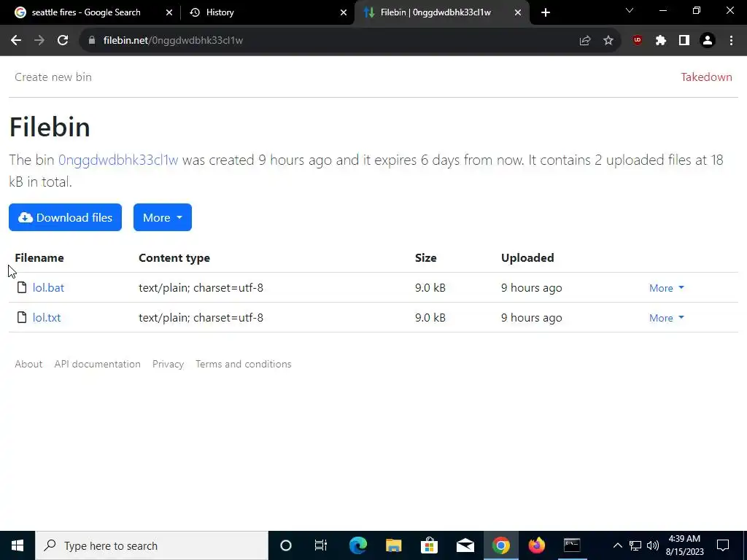Expand More menu for lol.bat row
The height and width of the screenshot is (560, 747).
pos(667,288)
